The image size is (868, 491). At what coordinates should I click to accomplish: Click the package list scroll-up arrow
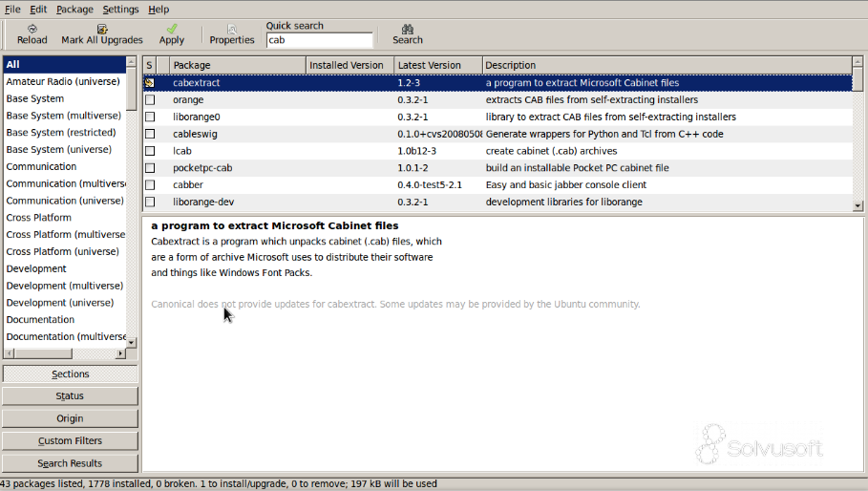[x=857, y=61]
